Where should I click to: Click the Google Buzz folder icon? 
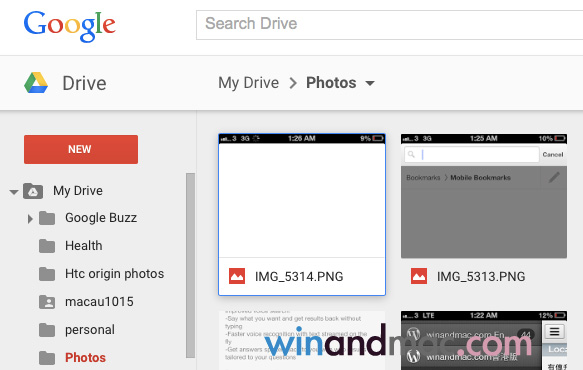click(x=47, y=218)
